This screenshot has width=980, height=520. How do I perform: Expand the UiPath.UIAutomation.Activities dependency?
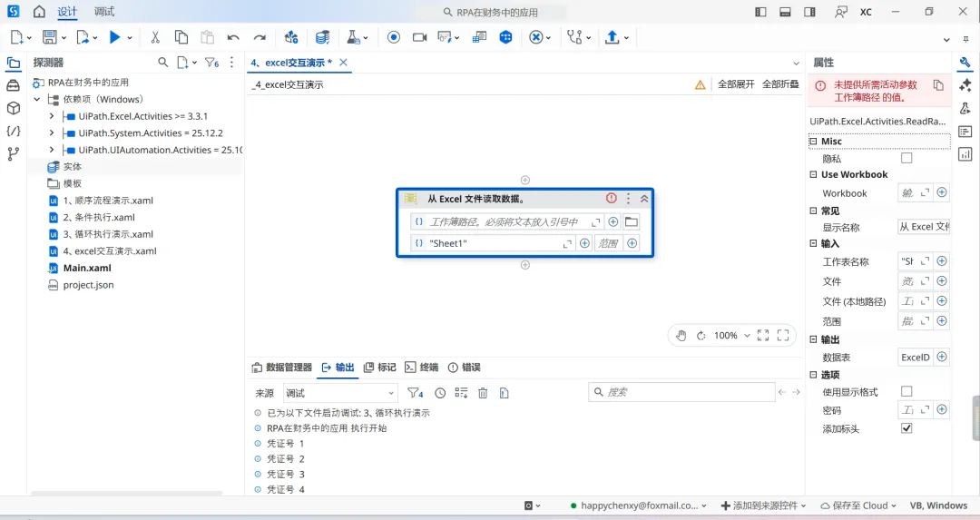(51, 150)
